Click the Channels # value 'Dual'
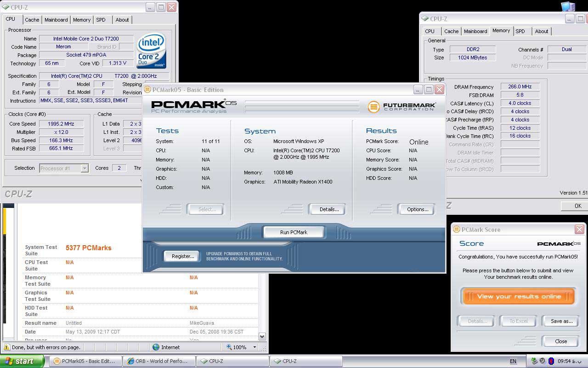The height and width of the screenshot is (368, 588). click(x=567, y=50)
